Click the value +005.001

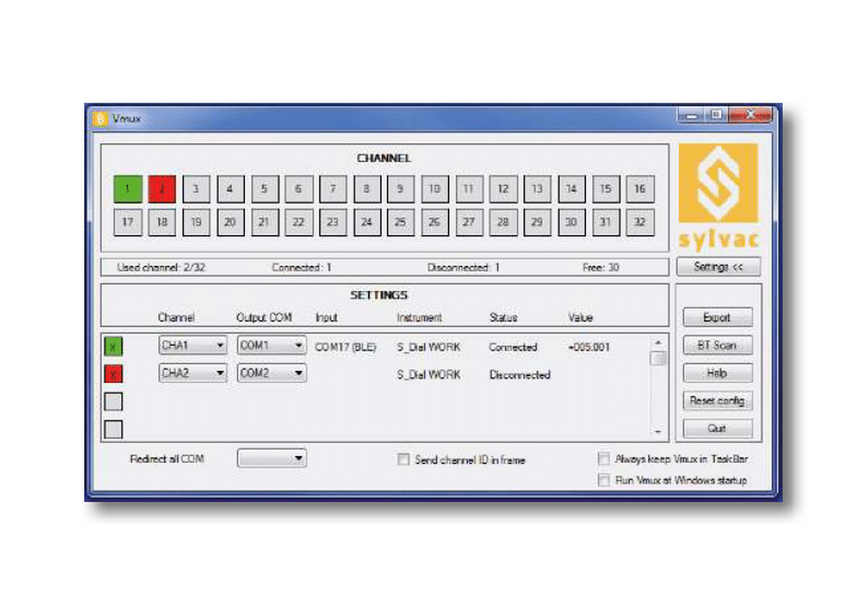coord(589,347)
